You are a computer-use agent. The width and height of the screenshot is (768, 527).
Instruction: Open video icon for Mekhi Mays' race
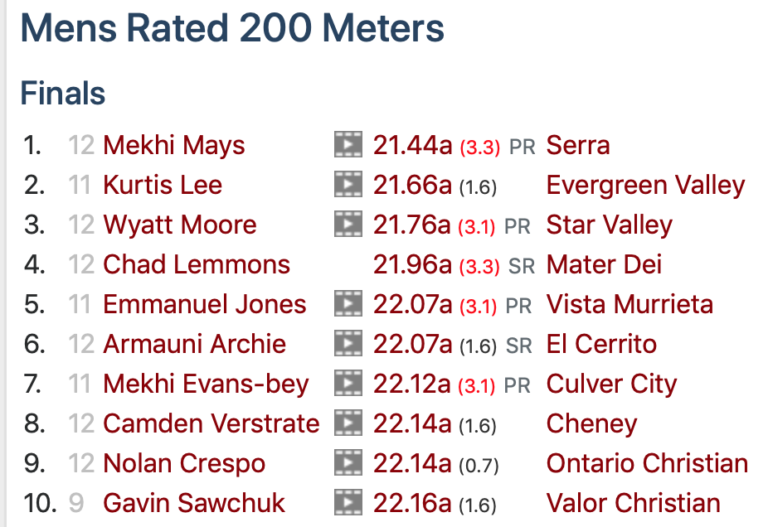(x=348, y=146)
